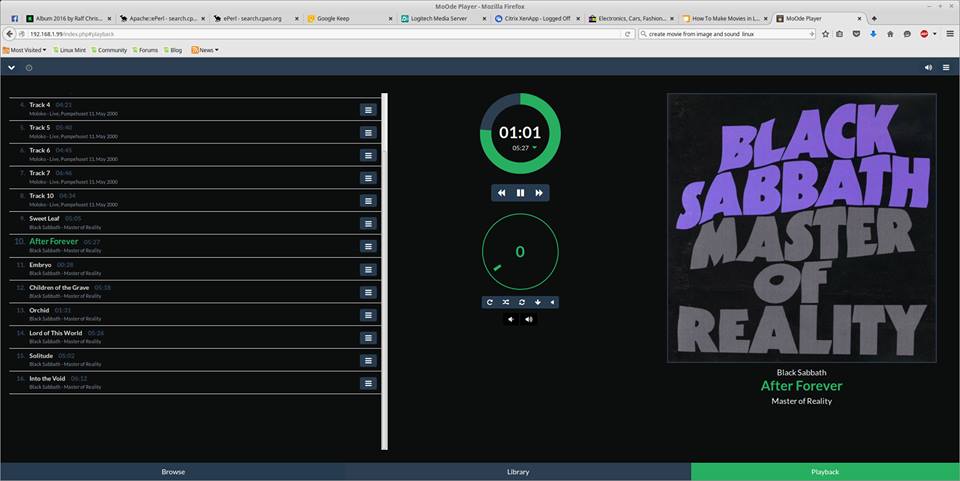Screen dimensions: 960x481
Task: Skip to next track with forward button
Action: pos(539,193)
